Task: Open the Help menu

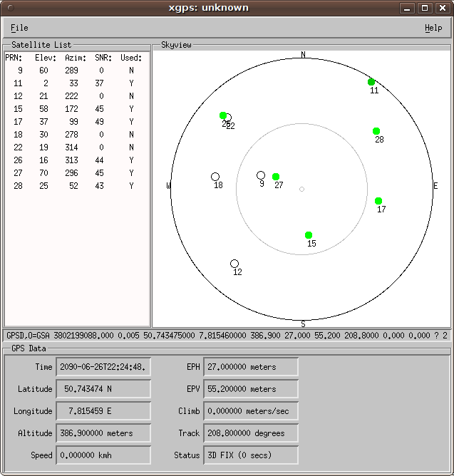Action: (433, 28)
